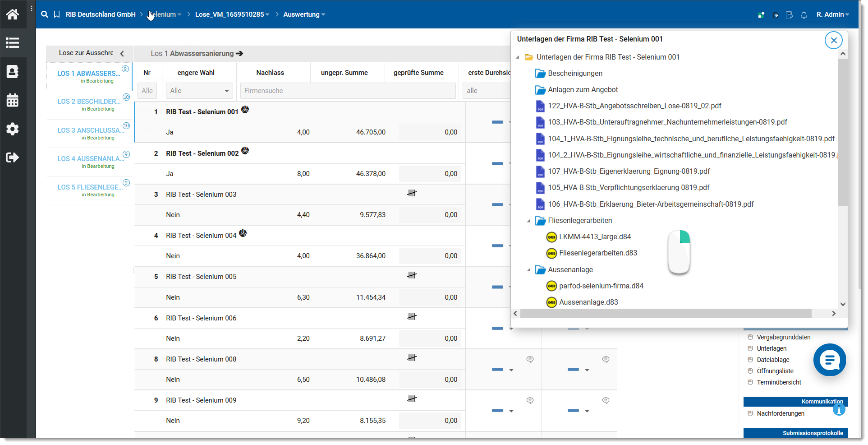Click pie icon beside Selenium 004
868x445 pixels.
243,233
